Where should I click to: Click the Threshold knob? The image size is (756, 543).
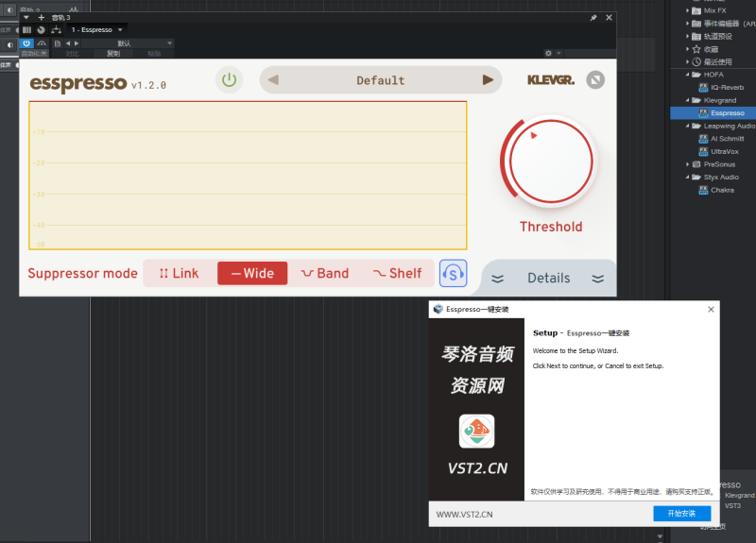point(551,161)
